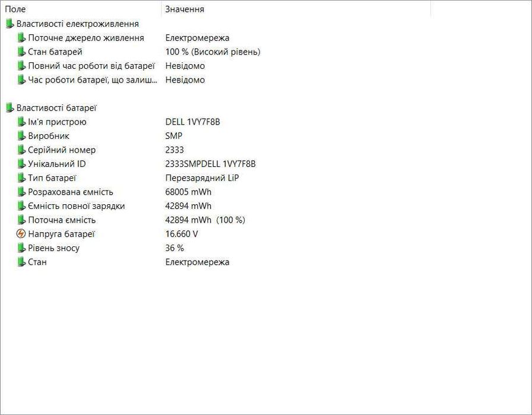Select the Стан батарей field label
Screen dimensions: 532x415
tap(55, 52)
